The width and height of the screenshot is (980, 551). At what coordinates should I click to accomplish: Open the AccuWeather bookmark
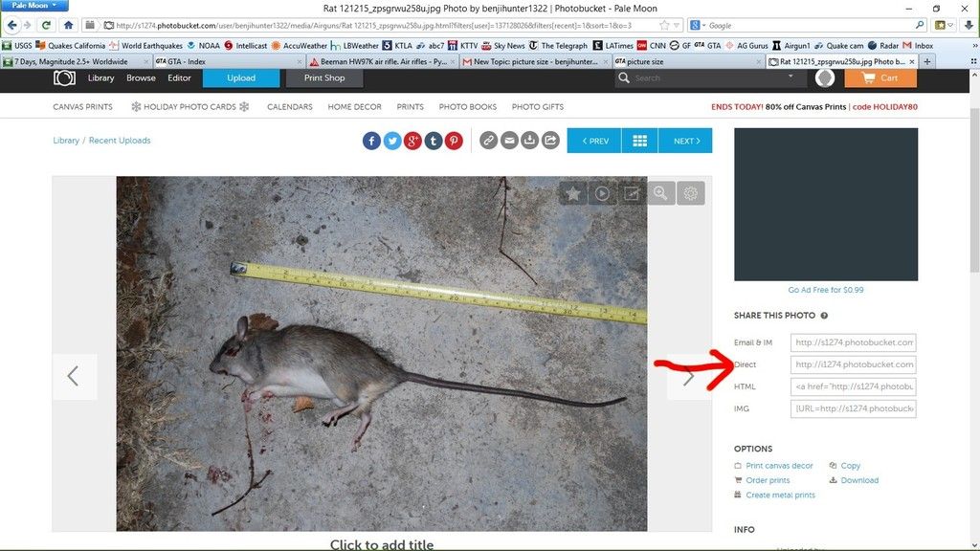point(299,46)
